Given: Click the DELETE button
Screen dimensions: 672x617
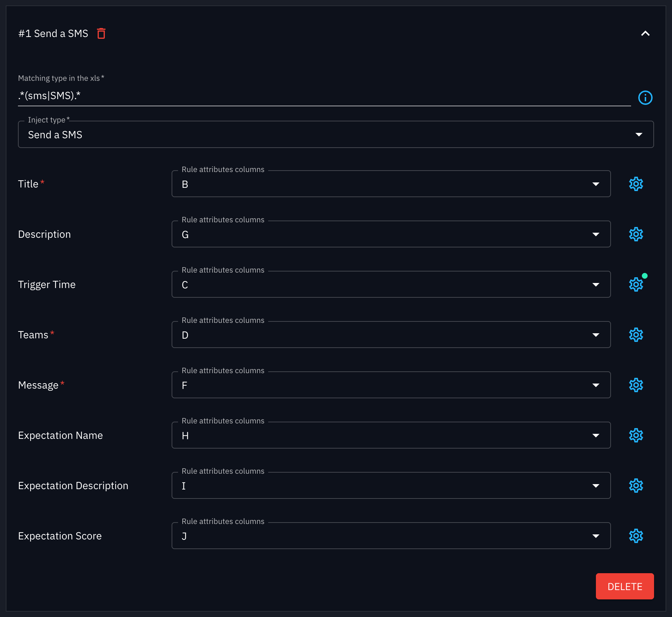Looking at the screenshot, I should click(625, 586).
